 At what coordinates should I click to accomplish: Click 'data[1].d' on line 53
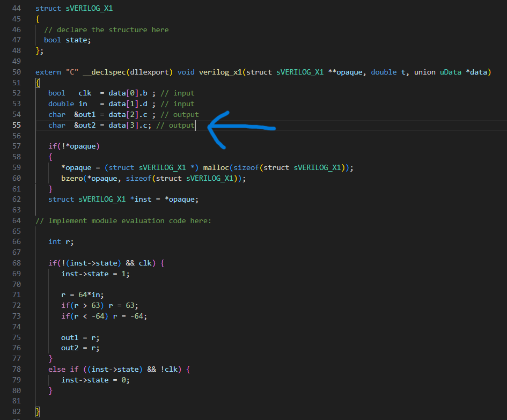click(x=128, y=104)
